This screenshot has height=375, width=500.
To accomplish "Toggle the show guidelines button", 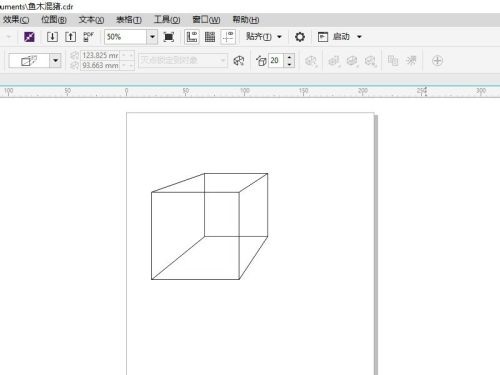I will (x=228, y=37).
